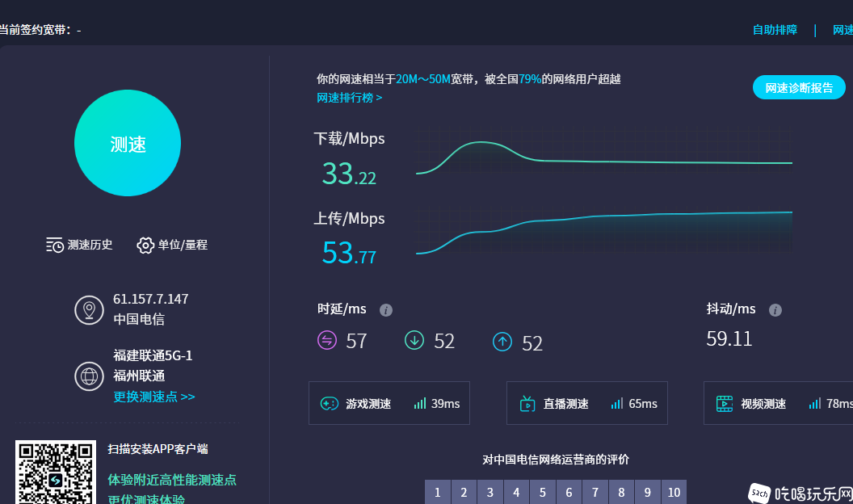Screen dimensions: 853x504
Task: Click the IP address 61.157.7.147
Action: (151, 299)
